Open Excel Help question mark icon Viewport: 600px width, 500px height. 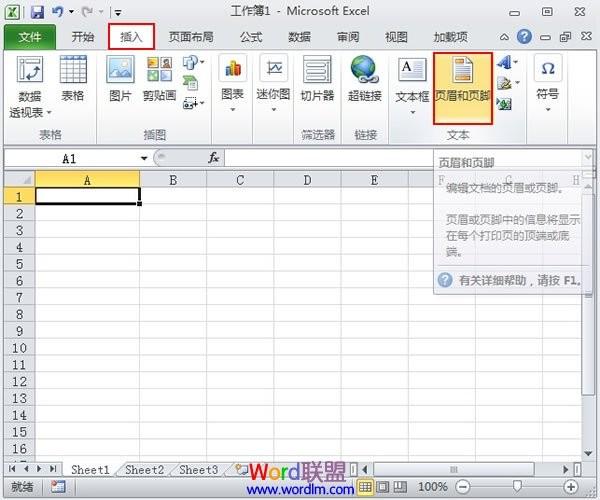point(524,37)
